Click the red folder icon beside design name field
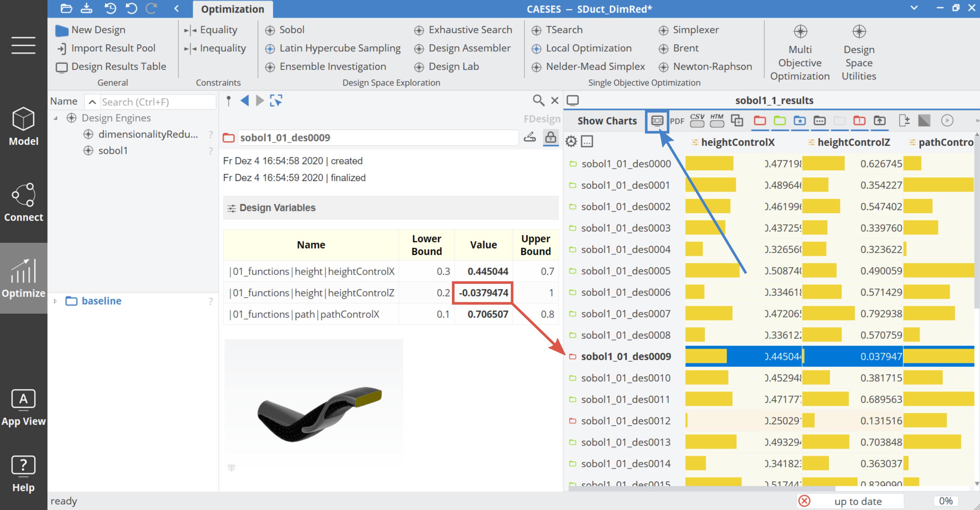Viewport: 980px width, 510px height. pyautogui.click(x=229, y=138)
